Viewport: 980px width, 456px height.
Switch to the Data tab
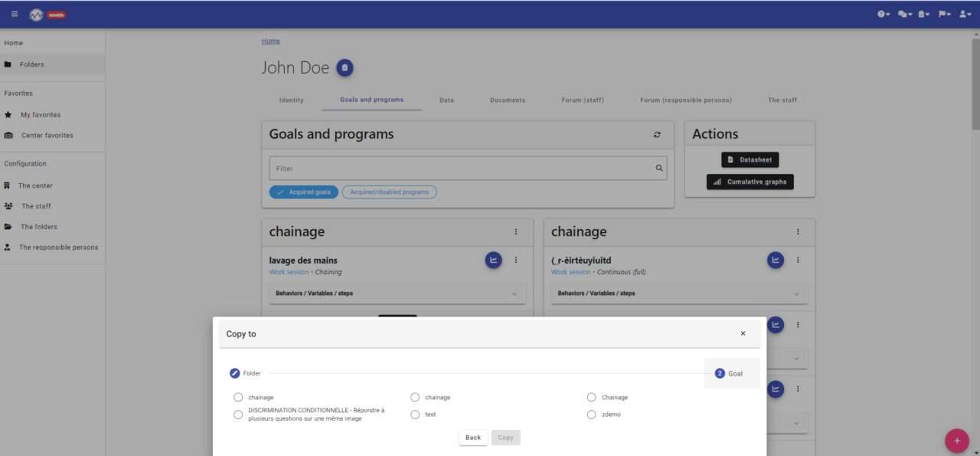[x=446, y=100]
